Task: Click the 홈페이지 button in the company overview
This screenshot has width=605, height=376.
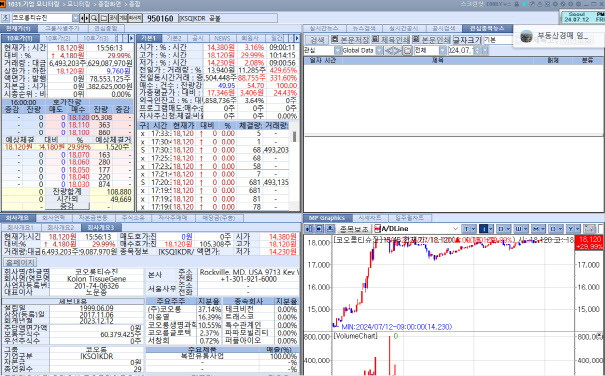Action: point(20,263)
